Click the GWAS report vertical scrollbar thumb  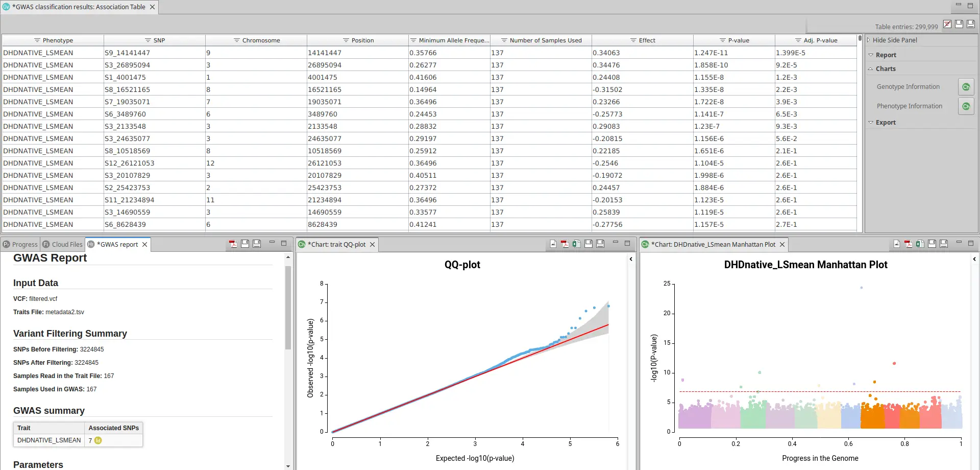pyautogui.click(x=288, y=308)
